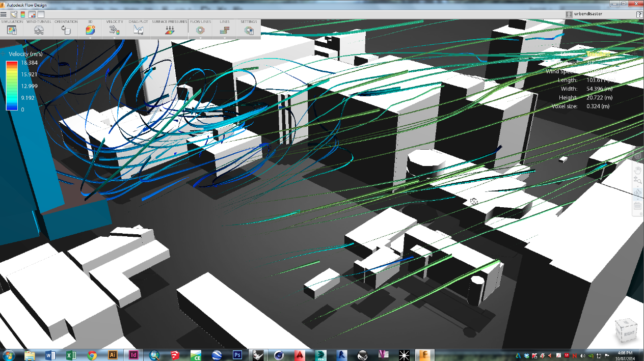Open the Settings tool icon
This screenshot has height=361, width=644.
coord(249,31)
